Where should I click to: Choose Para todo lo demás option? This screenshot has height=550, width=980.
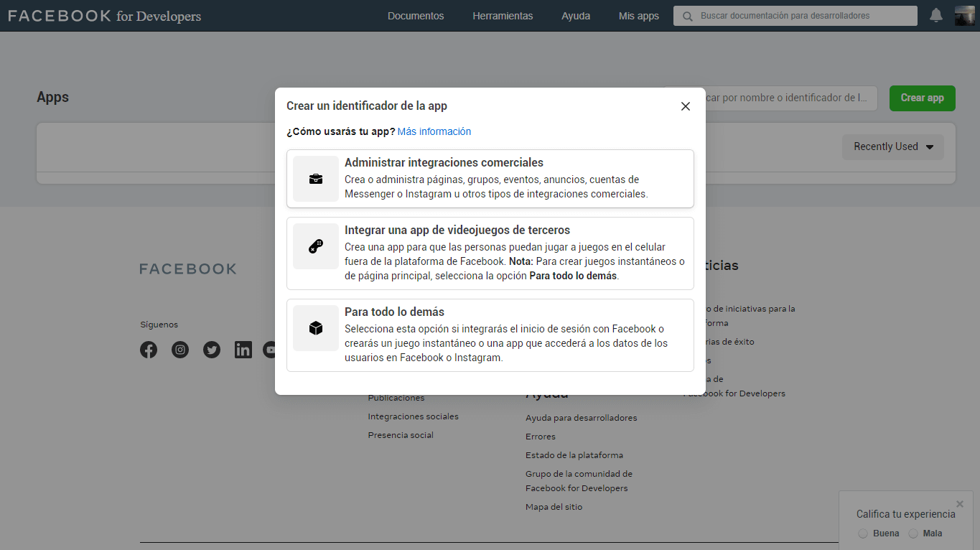tap(490, 335)
